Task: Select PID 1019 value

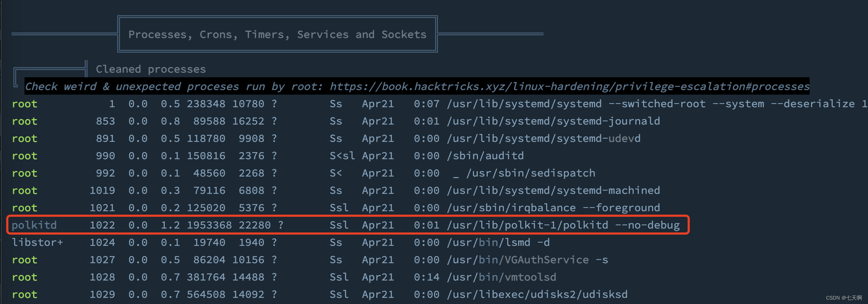Action: [102, 191]
